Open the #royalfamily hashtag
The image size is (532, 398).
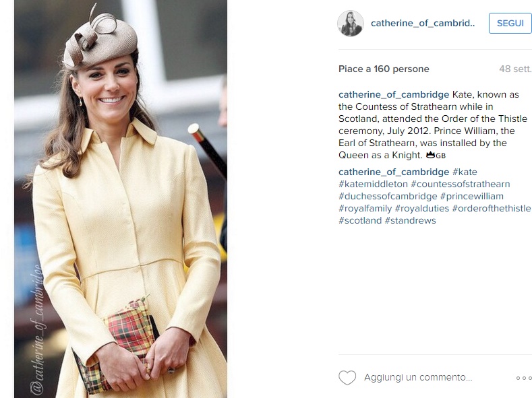pyautogui.click(x=365, y=208)
